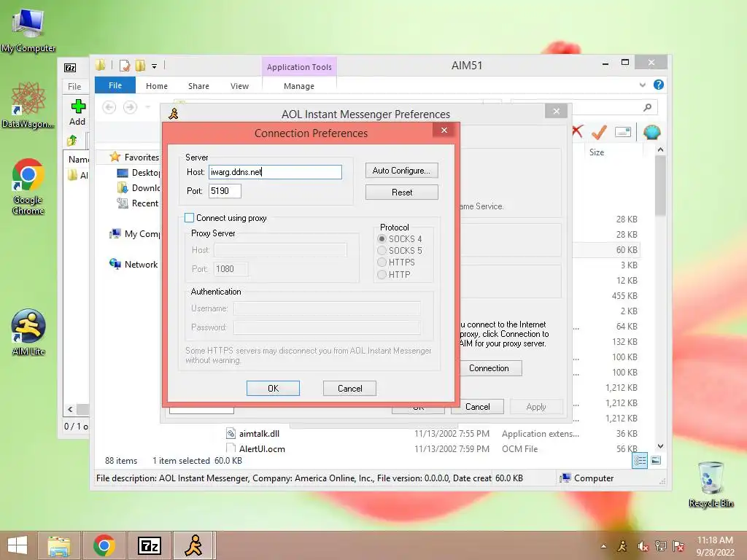The height and width of the screenshot is (560, 747).
Task: Open File Explorer from the taskbar
Action: (59, 545)
